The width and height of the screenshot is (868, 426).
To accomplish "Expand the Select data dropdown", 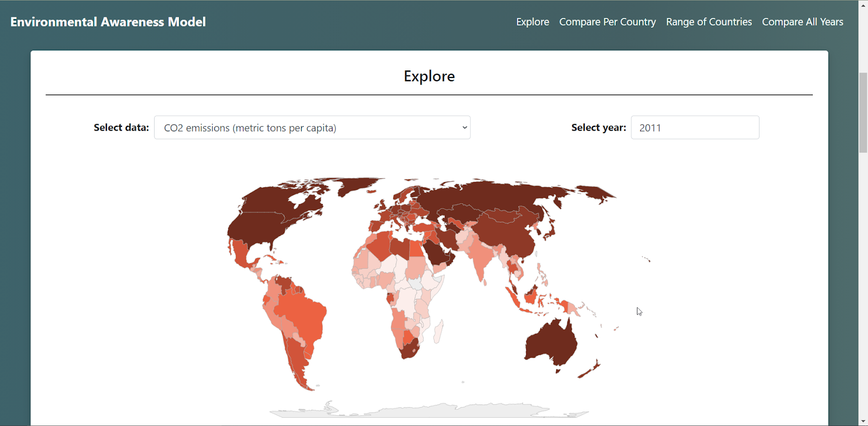I will pyautogui.click(x=312, y=128).
